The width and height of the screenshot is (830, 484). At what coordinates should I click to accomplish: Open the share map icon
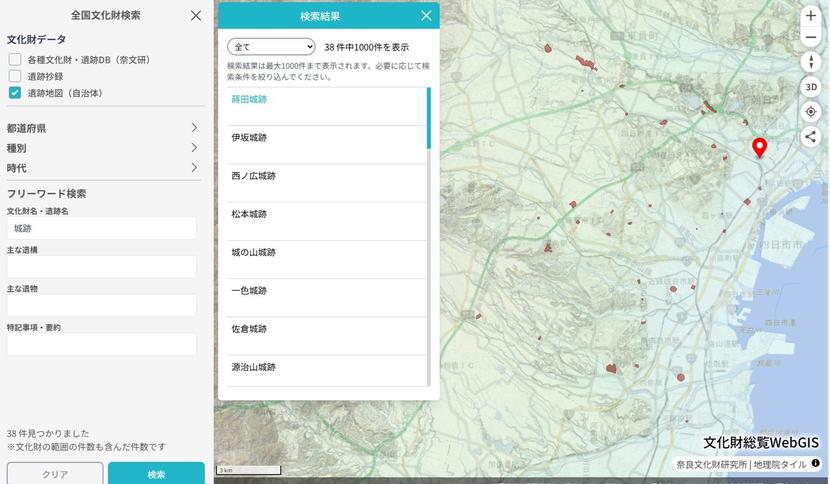810,137
